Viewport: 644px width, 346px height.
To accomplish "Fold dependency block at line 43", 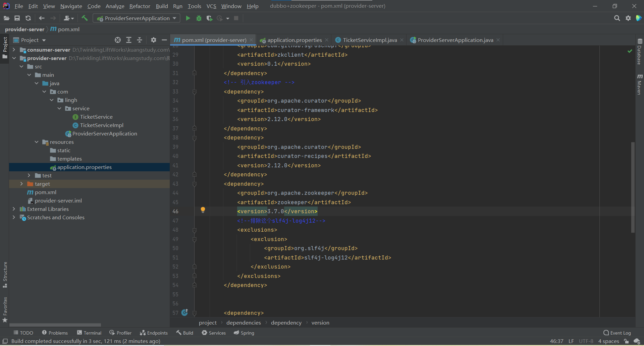I will coord(195,184).
